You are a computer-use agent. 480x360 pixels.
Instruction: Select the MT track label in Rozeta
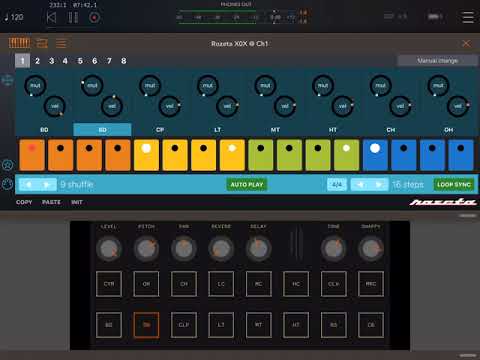(275, 130)
